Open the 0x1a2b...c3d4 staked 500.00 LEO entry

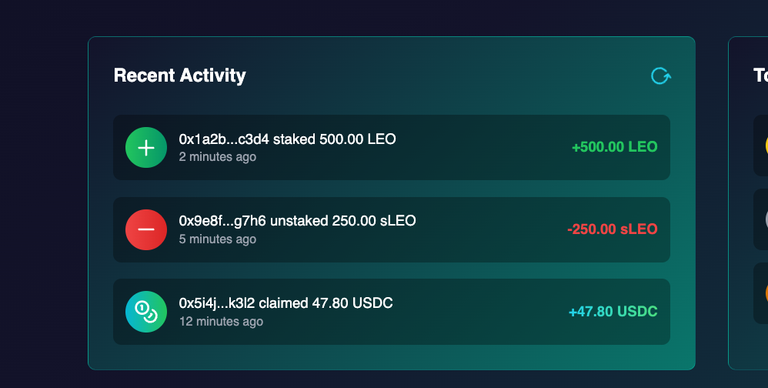click(391, 147)
